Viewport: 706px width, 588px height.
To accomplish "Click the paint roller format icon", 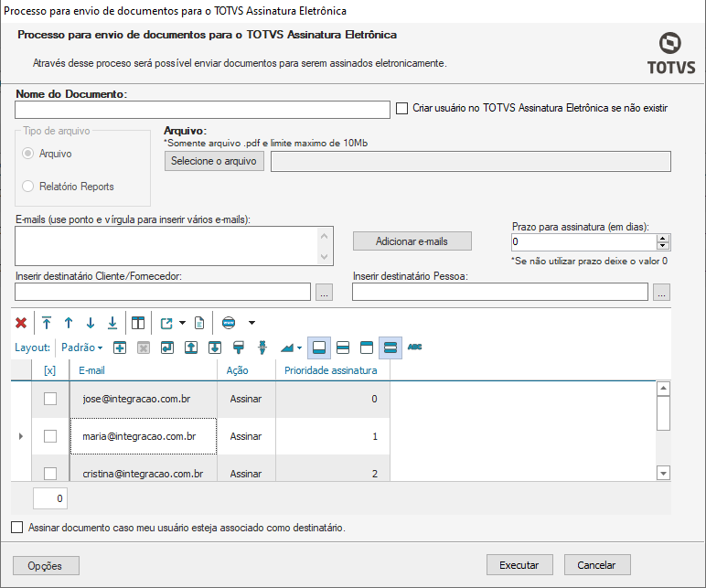I will (x=239, y=347).
